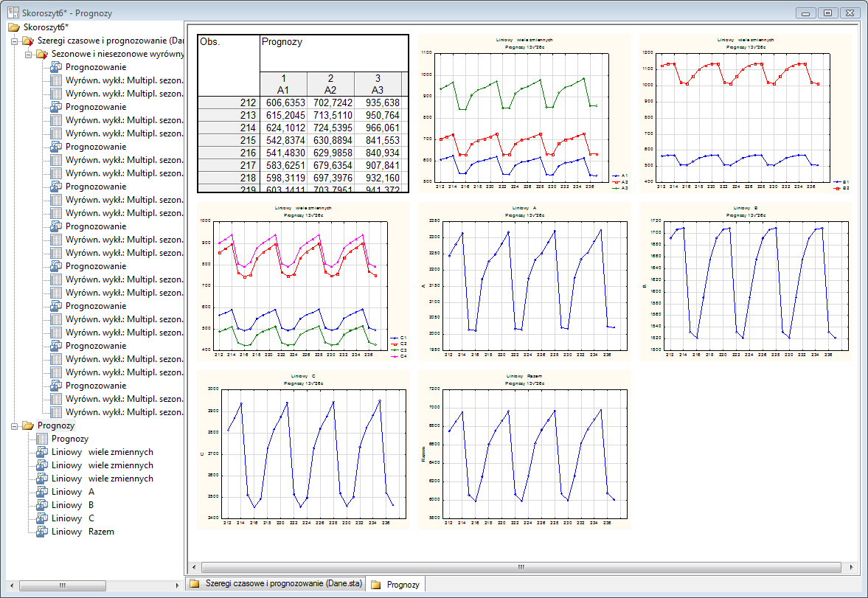
Task: Click the cell containing 713,5110
Action: coord(330,115)
